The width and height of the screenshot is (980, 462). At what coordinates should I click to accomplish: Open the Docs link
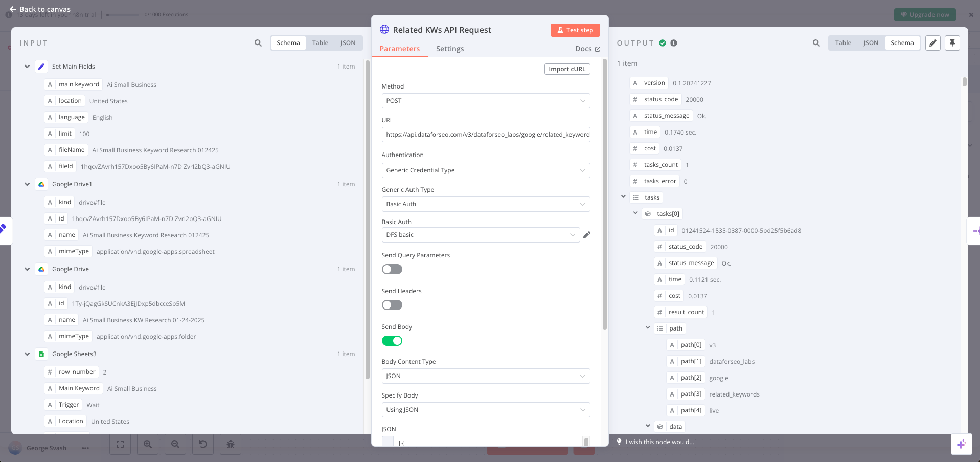[587, 49]
